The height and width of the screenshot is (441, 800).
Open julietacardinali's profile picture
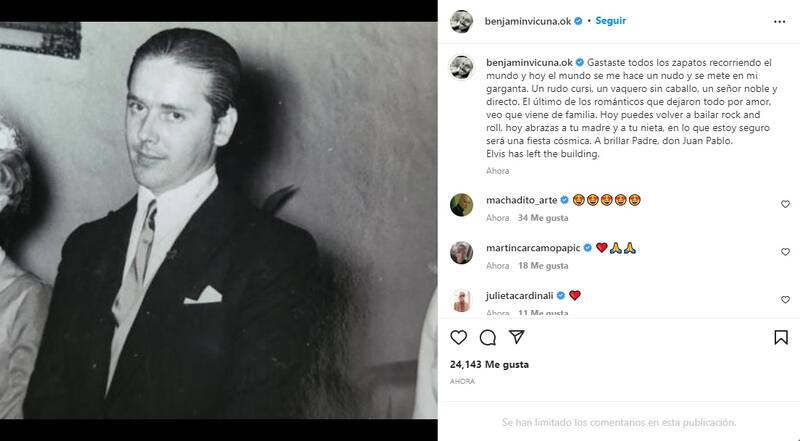(461, 300)
